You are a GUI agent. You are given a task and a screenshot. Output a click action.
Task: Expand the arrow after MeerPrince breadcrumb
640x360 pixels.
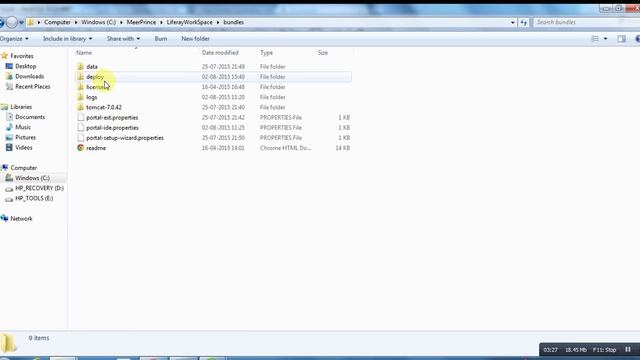[x=161, y=22]
